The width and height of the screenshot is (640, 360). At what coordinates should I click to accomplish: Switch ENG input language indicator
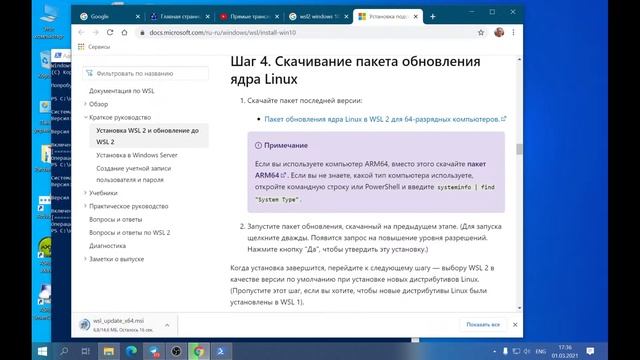point(541,351)
